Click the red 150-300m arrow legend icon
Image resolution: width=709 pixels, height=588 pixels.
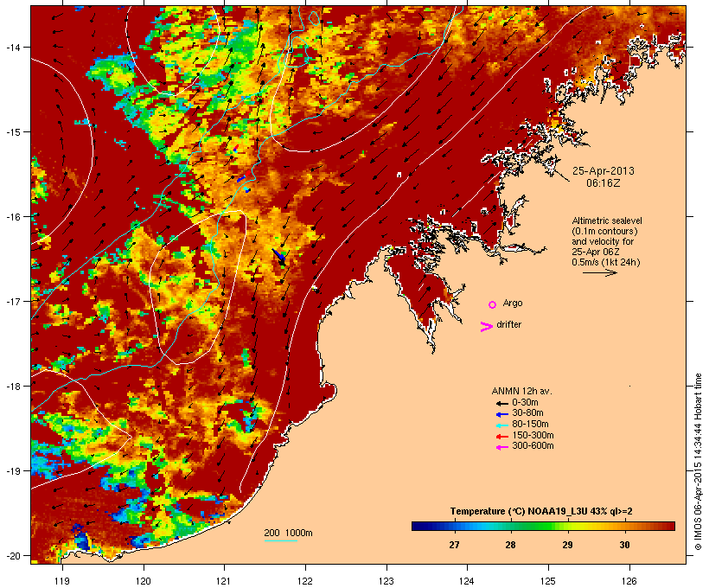[502, 437]
